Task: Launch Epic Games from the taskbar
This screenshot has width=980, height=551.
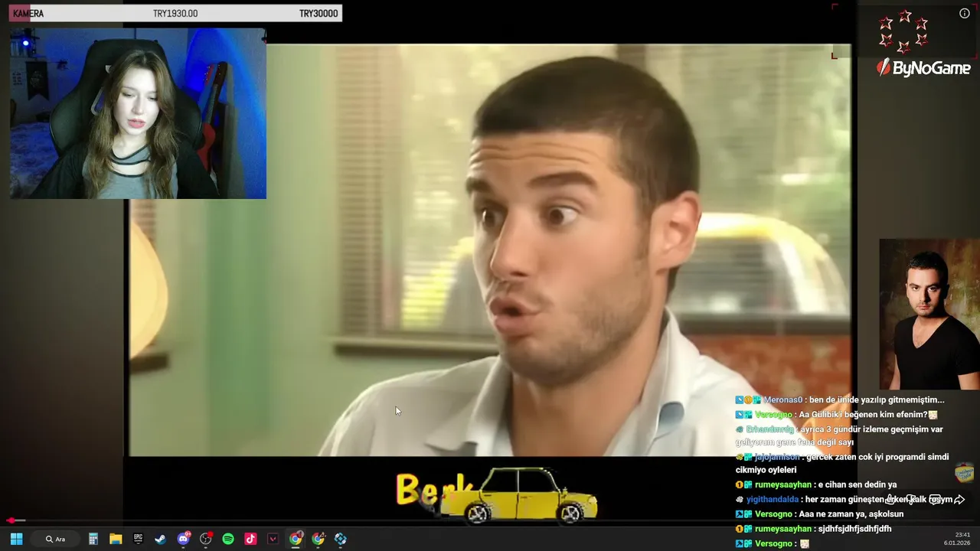Action: (138, 539)
